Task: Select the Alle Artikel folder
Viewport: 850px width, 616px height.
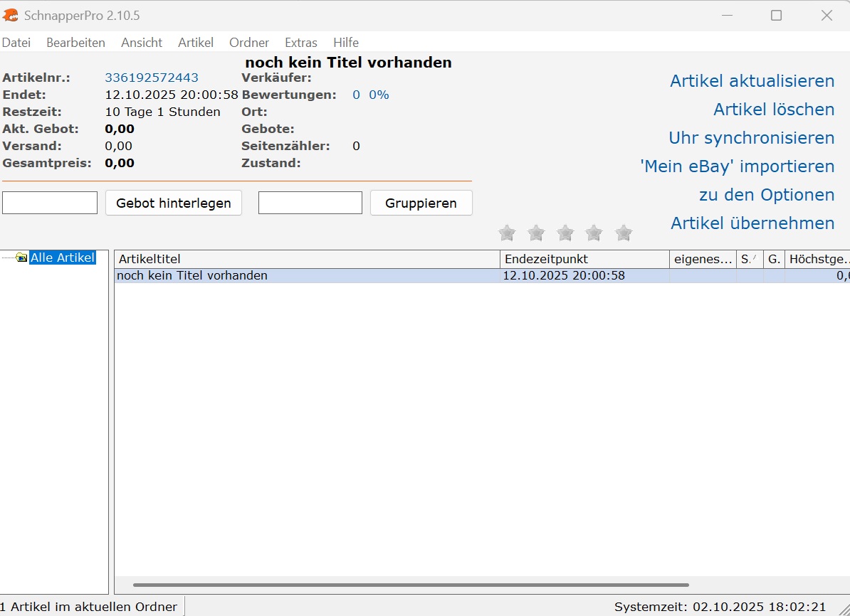Action: click(x=63, y=257)
